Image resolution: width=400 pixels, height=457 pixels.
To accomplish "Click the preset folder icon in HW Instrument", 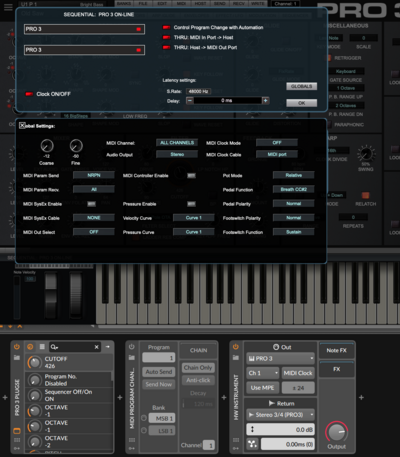I will pos(236,358).
